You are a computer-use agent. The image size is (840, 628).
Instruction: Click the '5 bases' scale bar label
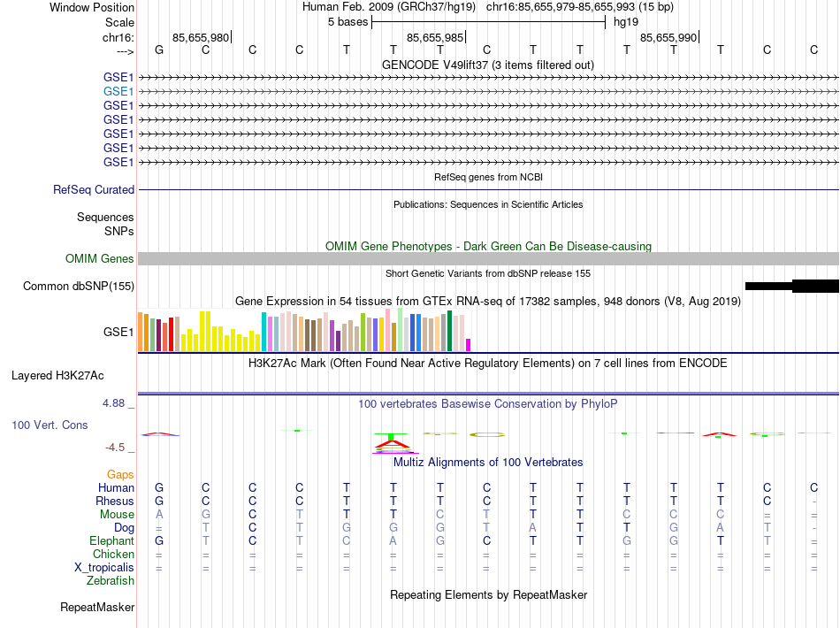click(347, 22)
